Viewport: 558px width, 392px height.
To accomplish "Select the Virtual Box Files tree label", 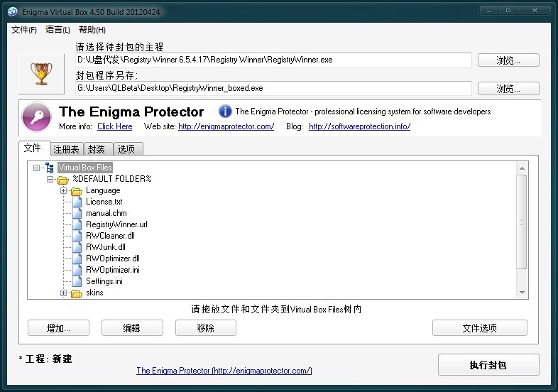I will 85,168.
